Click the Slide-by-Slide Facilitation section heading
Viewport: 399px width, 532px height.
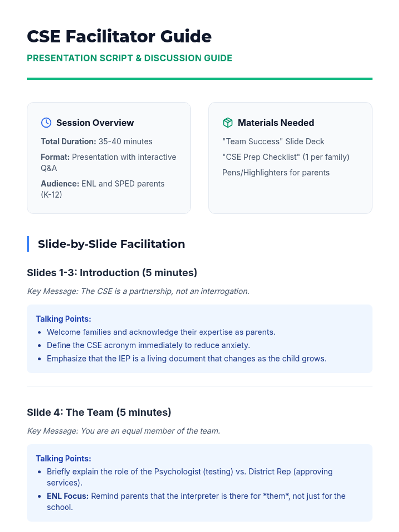coord(111,244)
